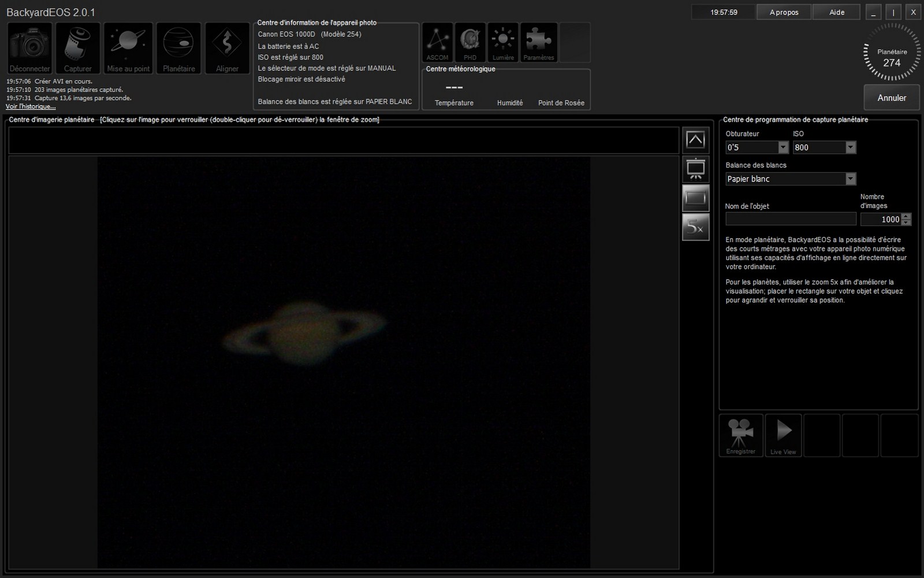Open the ASCOM telescope connection icon
The image size is (924, 578).
pyautogui.click(x=437, y=43)
